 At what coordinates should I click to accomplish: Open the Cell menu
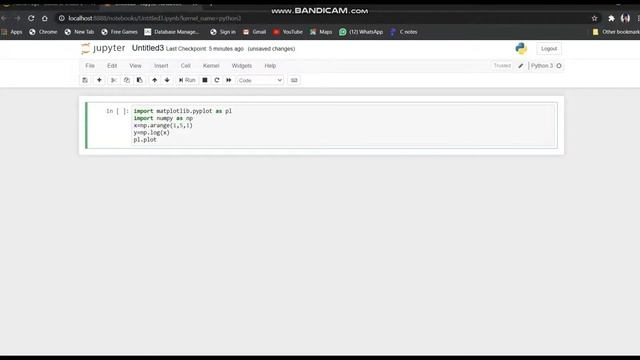[185, 66]
